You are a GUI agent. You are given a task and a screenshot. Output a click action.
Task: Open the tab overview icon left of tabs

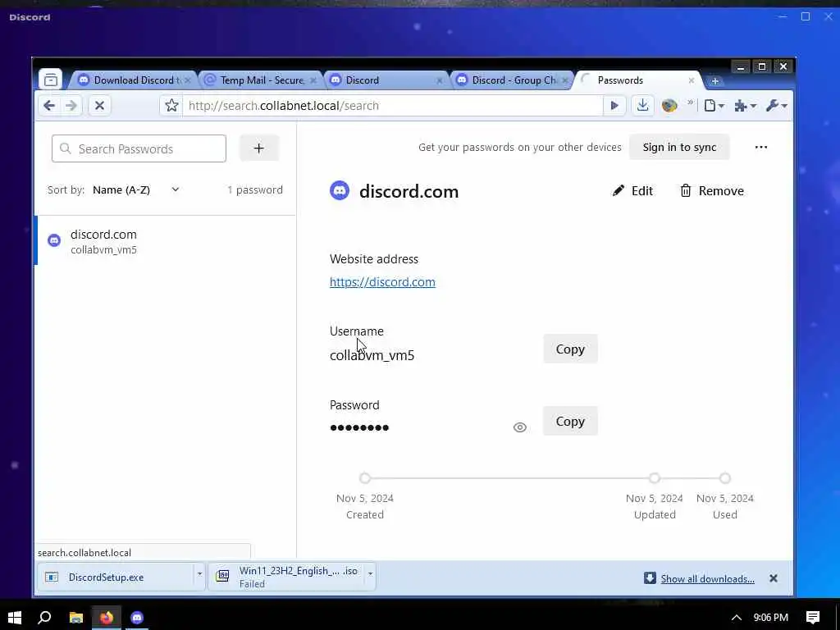point(50,80)
